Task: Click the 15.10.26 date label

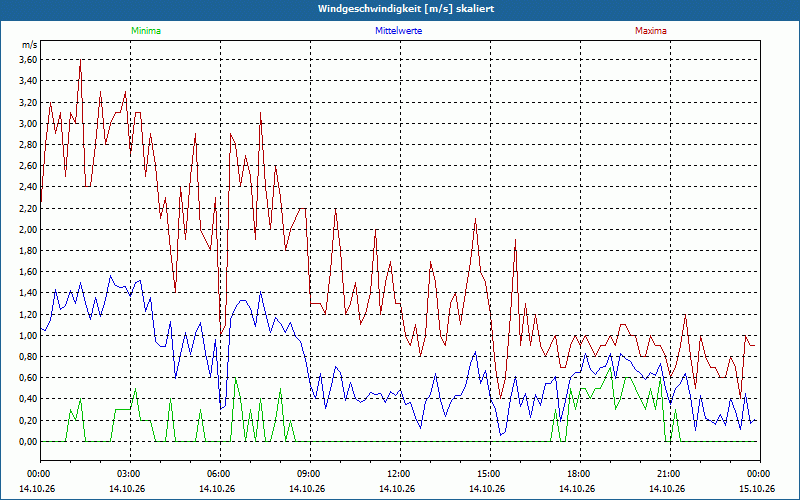Action: [757, 488]
